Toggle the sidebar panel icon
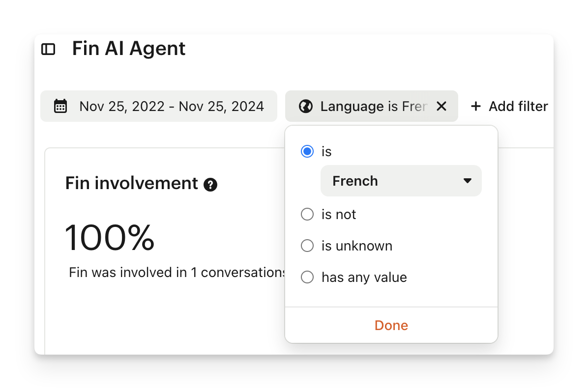The width and height of the screenshot is (588, 389). pyautogui.click(x=48, y=49)
